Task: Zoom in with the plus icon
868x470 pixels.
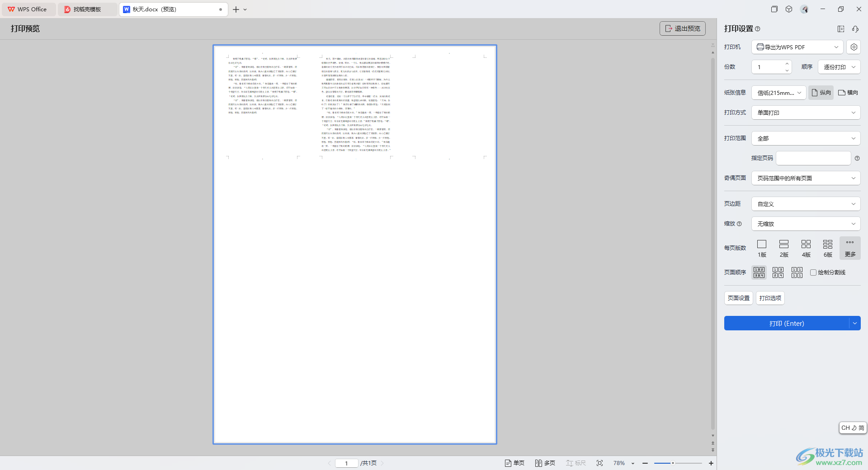Action: [711, 463]
